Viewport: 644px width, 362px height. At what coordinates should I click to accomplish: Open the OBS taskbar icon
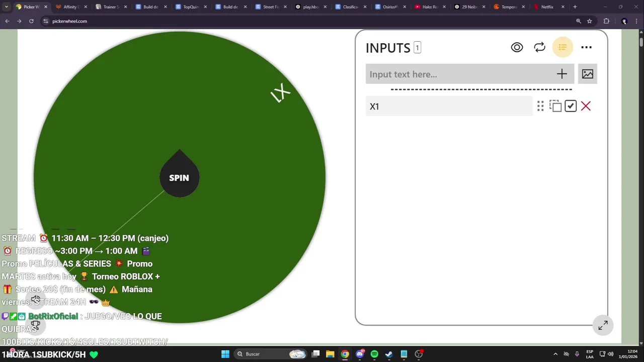click(419, 354)
